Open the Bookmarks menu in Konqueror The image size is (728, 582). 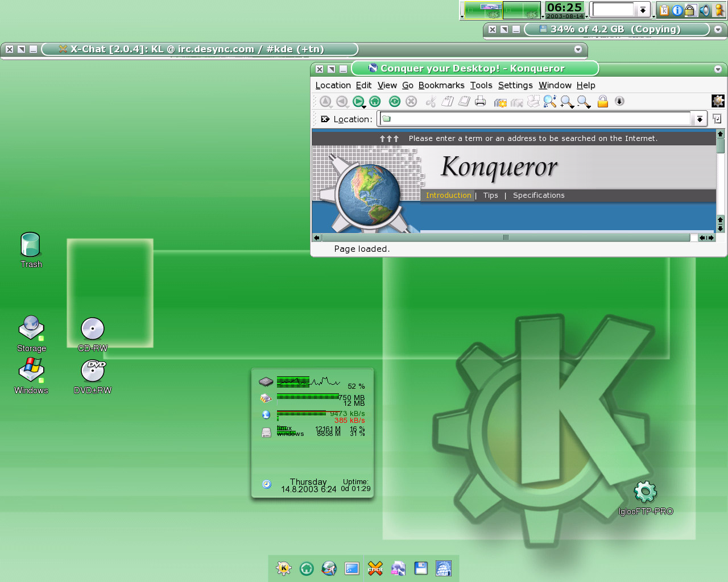(441, 85)
